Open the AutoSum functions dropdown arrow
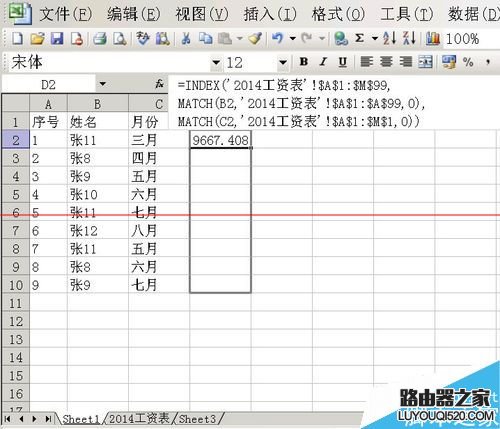This screenshot has height=429, width=500. click(375, 39)
